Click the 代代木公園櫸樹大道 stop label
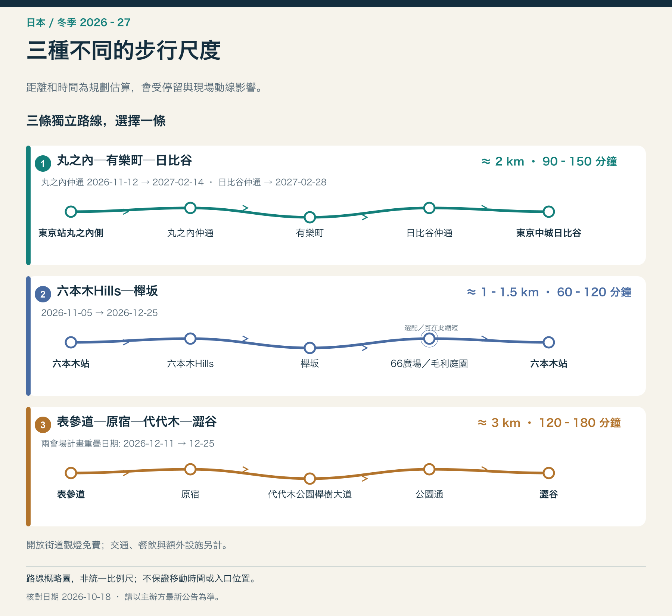672x616 pixels. [310, 494]
